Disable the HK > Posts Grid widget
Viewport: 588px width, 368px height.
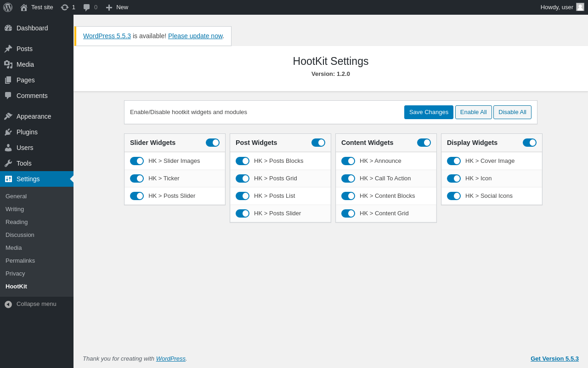(x=243, y=178)
